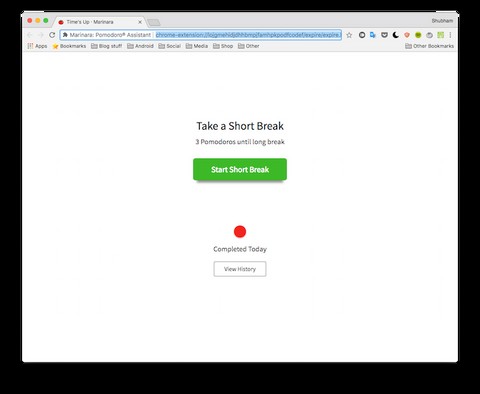Bookmark this page with the star icon

[x=349, y=35]
